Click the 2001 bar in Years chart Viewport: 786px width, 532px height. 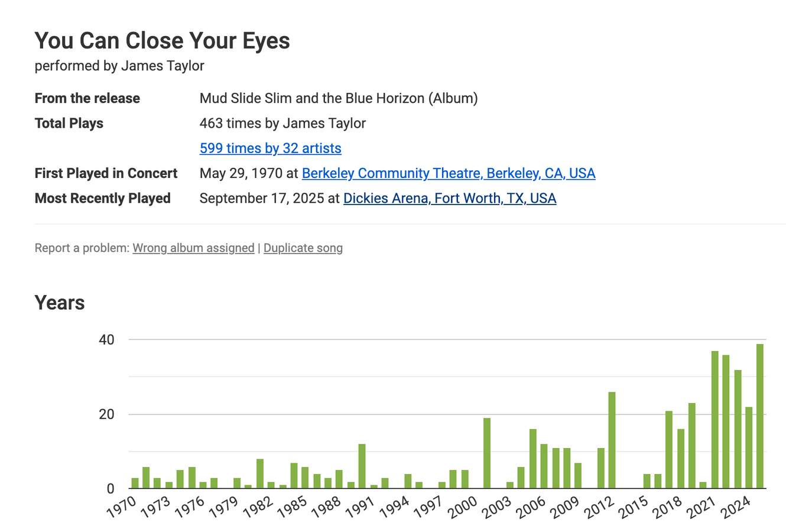click(x=487, y=453)
